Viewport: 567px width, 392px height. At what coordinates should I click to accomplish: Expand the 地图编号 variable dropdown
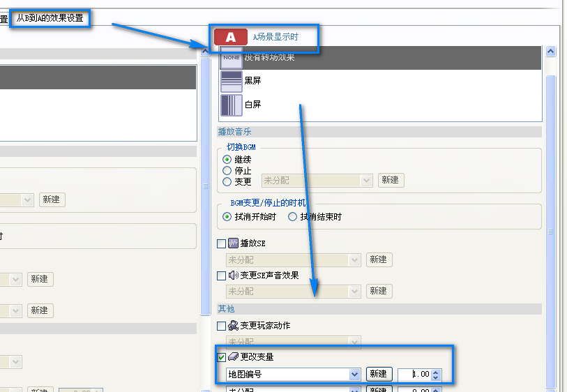[x=355, y=375]
